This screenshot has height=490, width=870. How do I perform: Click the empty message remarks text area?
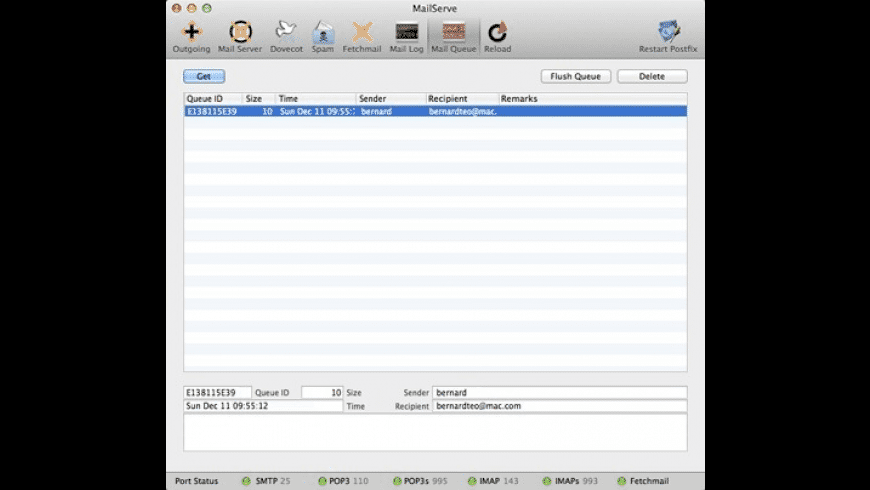tap(436, 432)
